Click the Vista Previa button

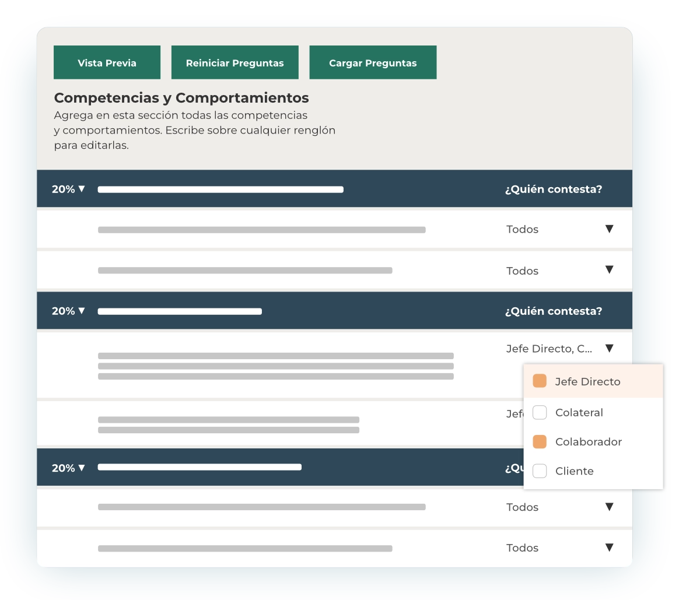107,62
